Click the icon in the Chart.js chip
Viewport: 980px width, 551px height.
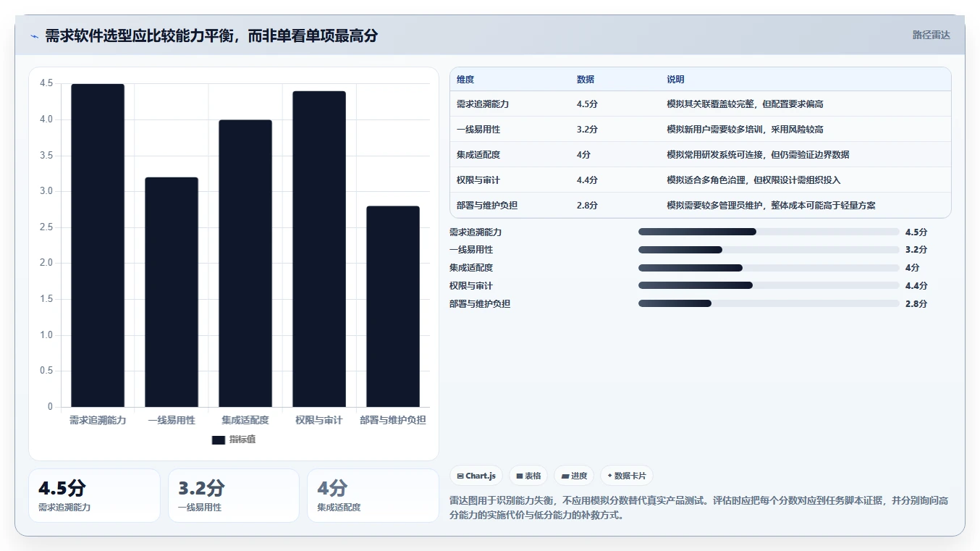coord(460,476)
